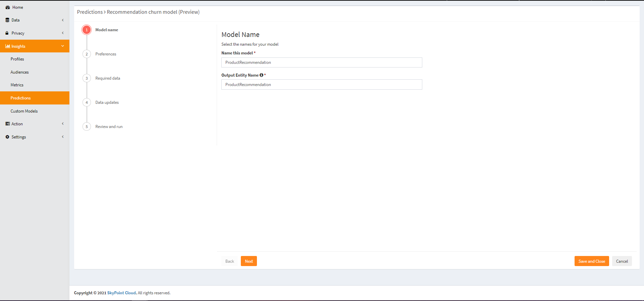Viewport: 644px width, 301px height.
Task: Click the Home dashboard icon
Action: tap(7, 7)
